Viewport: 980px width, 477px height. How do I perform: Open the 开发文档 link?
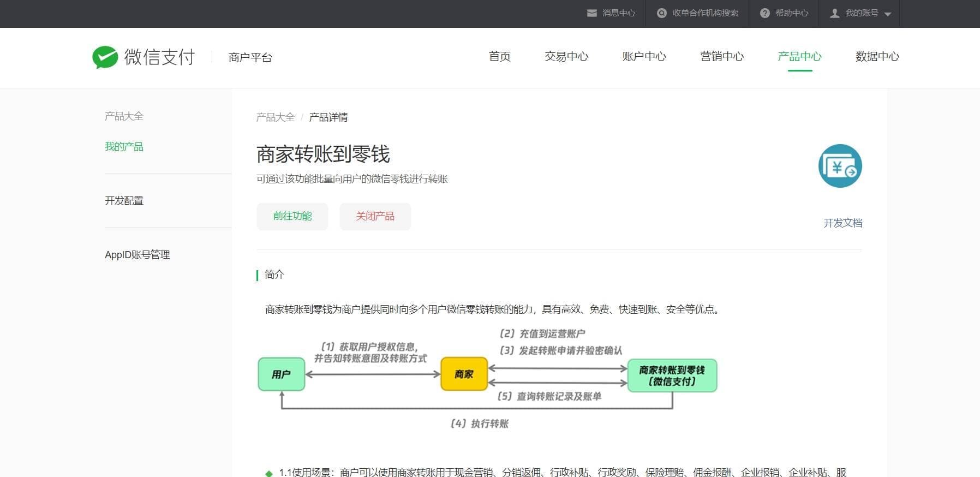click(843, 223)
